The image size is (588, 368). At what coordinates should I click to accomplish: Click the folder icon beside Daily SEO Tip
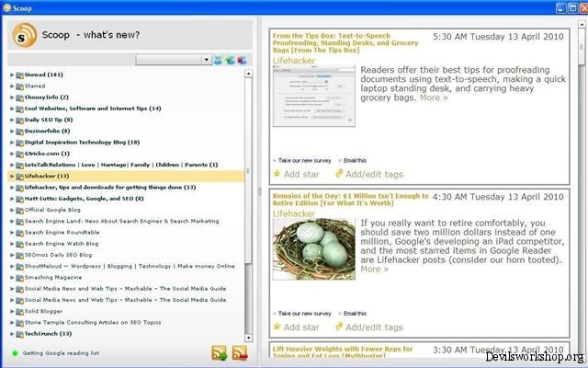coord(20,121)
